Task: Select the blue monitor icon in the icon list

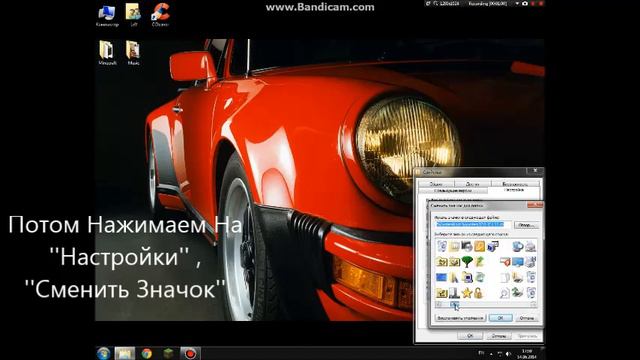Action: tap(518, 261)
